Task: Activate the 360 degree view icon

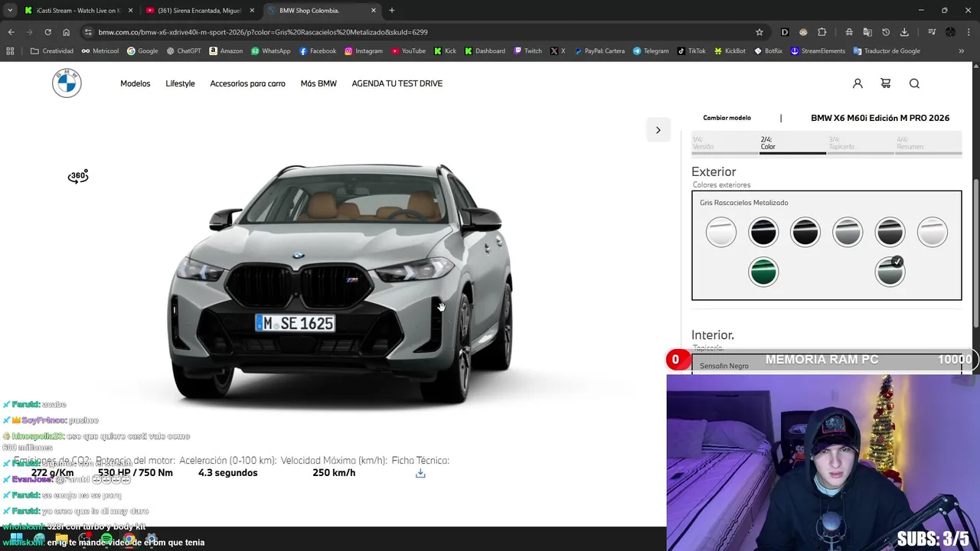Action: (x=78, y=176)
